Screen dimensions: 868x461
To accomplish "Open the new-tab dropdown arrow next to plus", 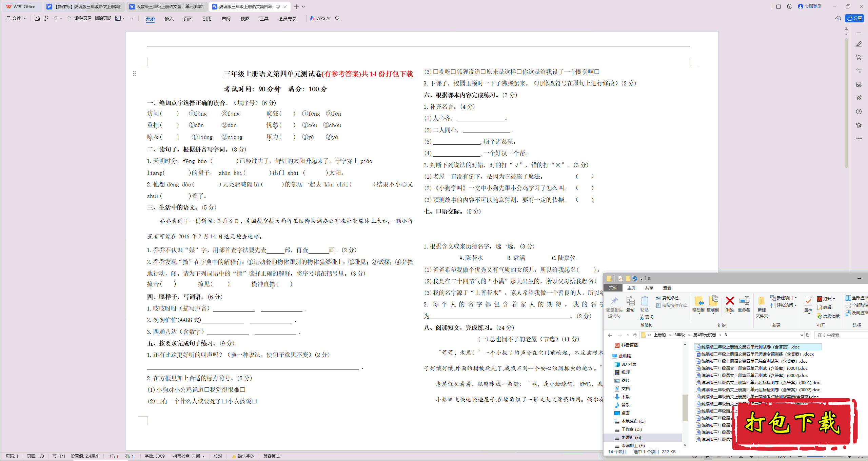I will coord(303,7).
